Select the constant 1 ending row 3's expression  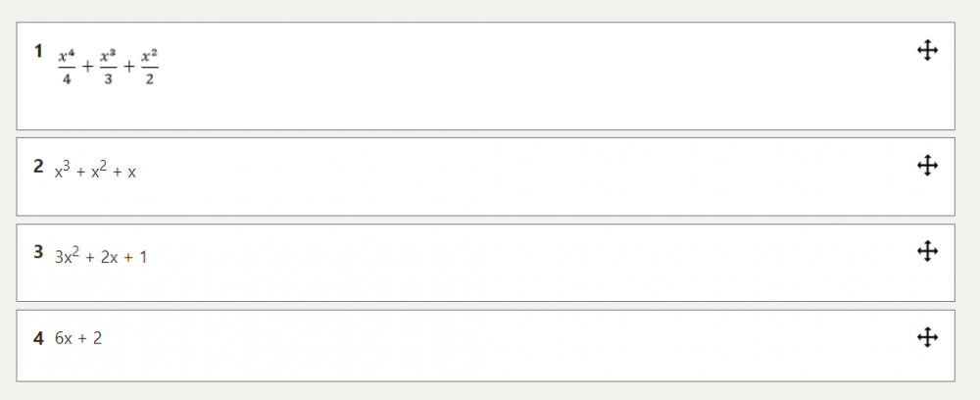pos(143,259)
